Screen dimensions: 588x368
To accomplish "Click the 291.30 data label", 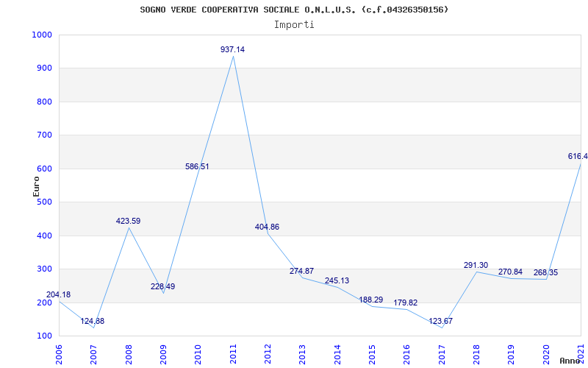I will pos(476,266).
